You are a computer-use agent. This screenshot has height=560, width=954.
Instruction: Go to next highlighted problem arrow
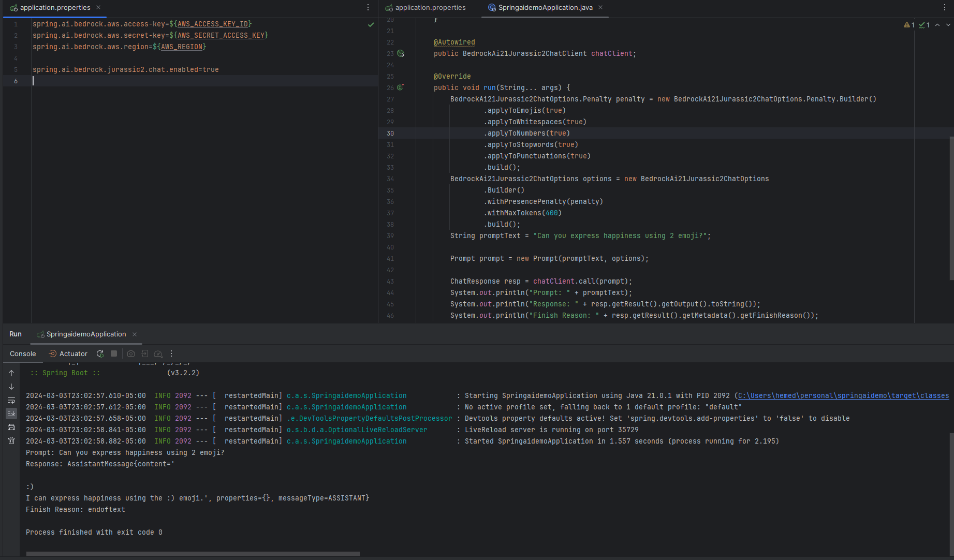(948, 25)
